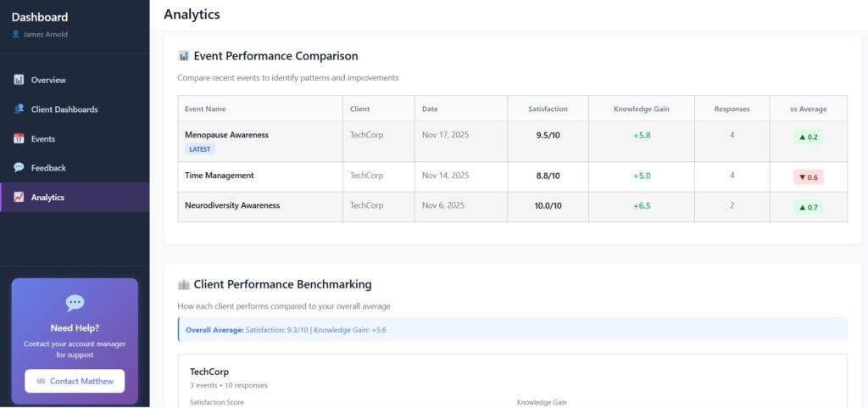Screen dimensions: 868x408
Task: Click the Client Dashboards people icon
Action: (19, 109)
